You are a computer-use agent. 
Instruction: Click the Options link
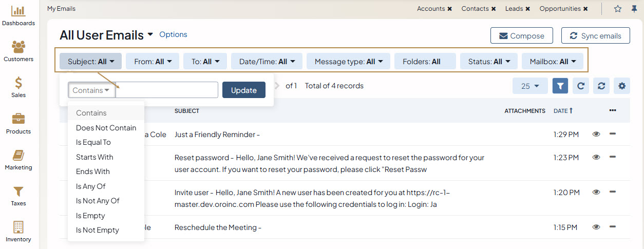[173, 34]
